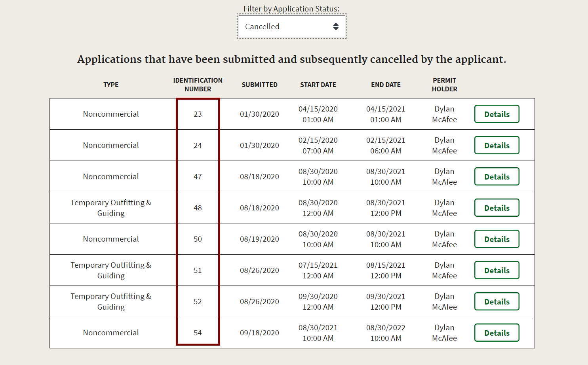This screenshot has height=365, width=588.
Task: Click end date 08/15/2021 12:00 PM
Action: (x=386, y=270)
